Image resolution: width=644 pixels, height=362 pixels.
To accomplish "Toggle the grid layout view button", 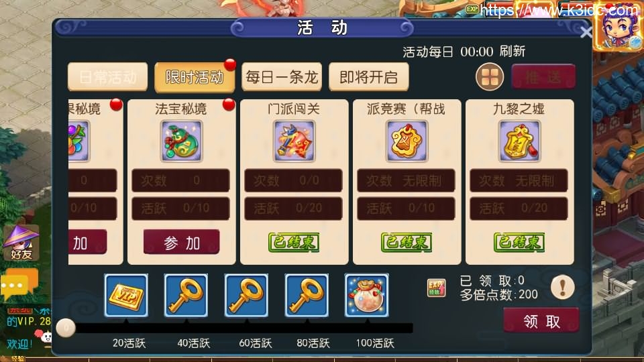I will point(490,76).
